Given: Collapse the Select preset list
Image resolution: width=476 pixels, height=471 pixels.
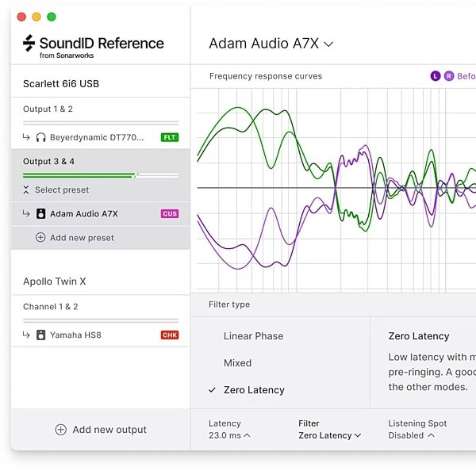Looking at the screenshot, I should coord(26,190).
